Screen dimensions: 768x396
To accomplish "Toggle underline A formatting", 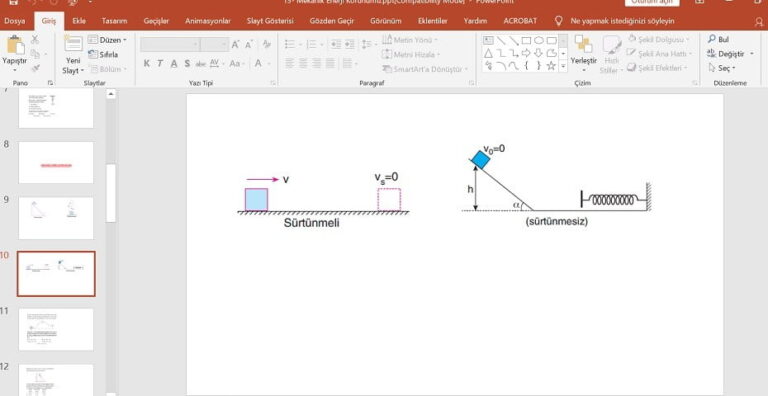I will pos(173,64).
